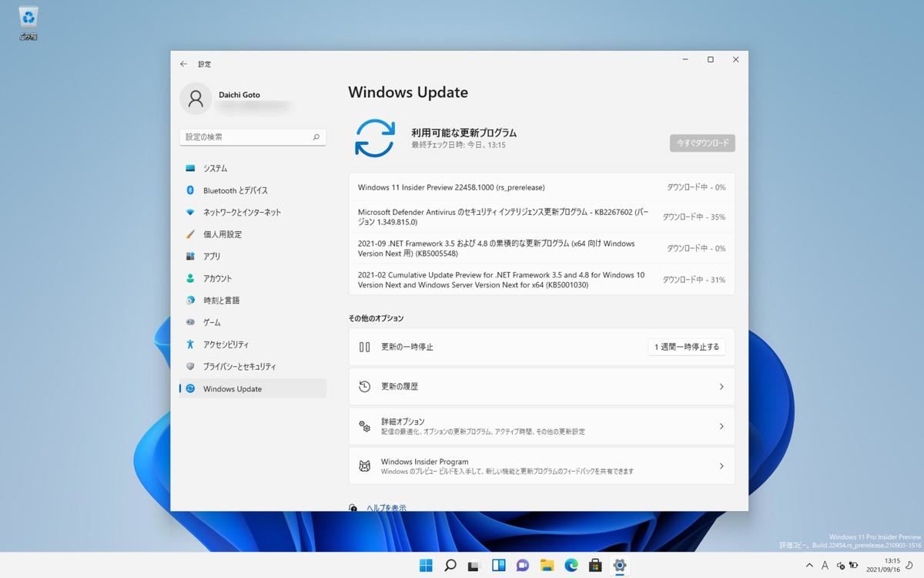Open Teams Chat on taskbar

coord(523,566)
